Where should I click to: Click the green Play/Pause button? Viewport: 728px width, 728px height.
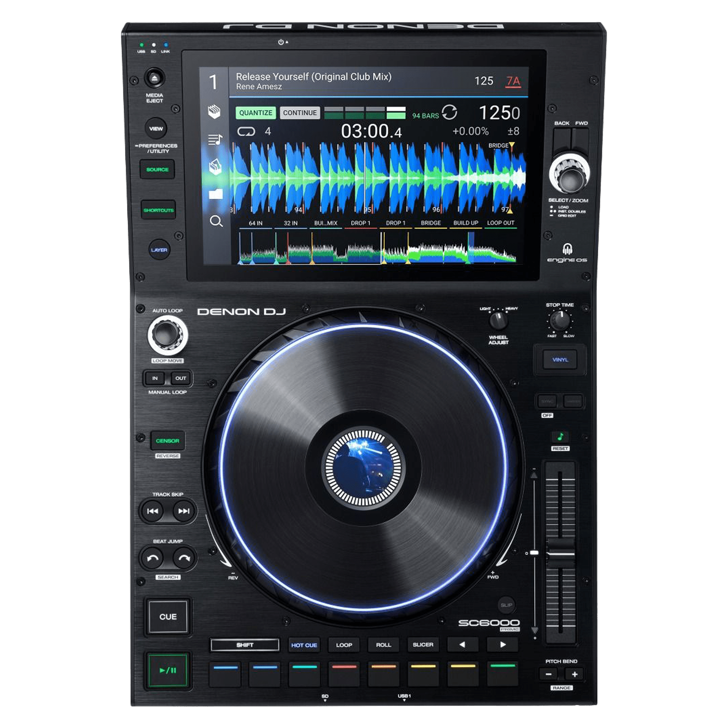[168, 670]
